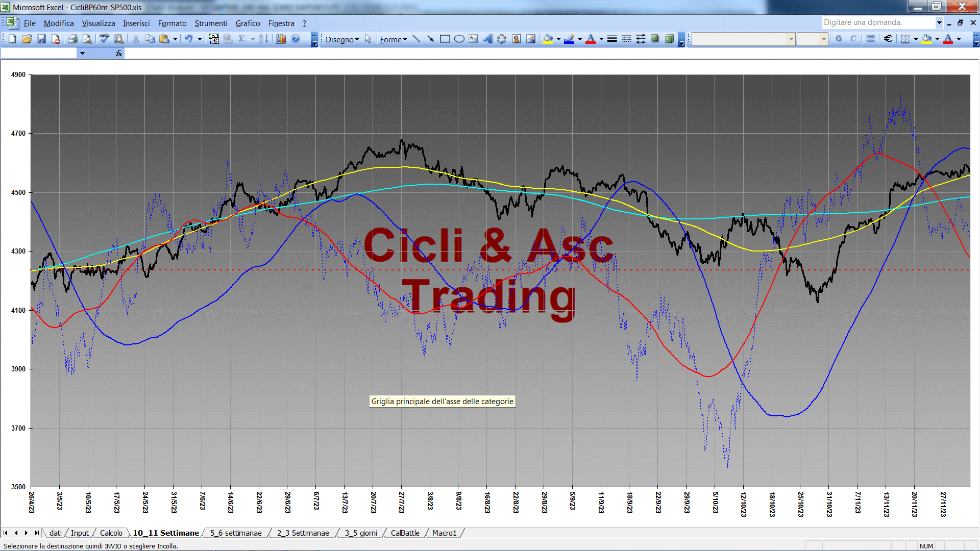Apply yellow Fill Color on drawing toolbar

click(x=548, y=39)
